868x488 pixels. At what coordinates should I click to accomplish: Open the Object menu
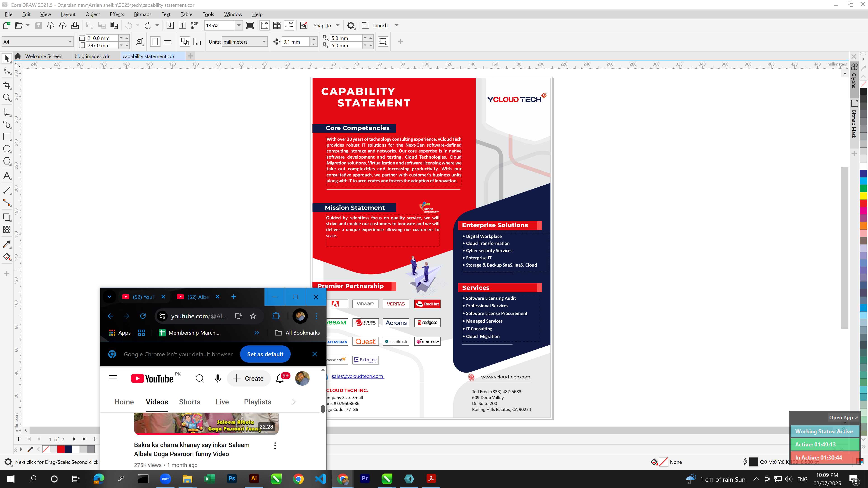click(92, 14)
